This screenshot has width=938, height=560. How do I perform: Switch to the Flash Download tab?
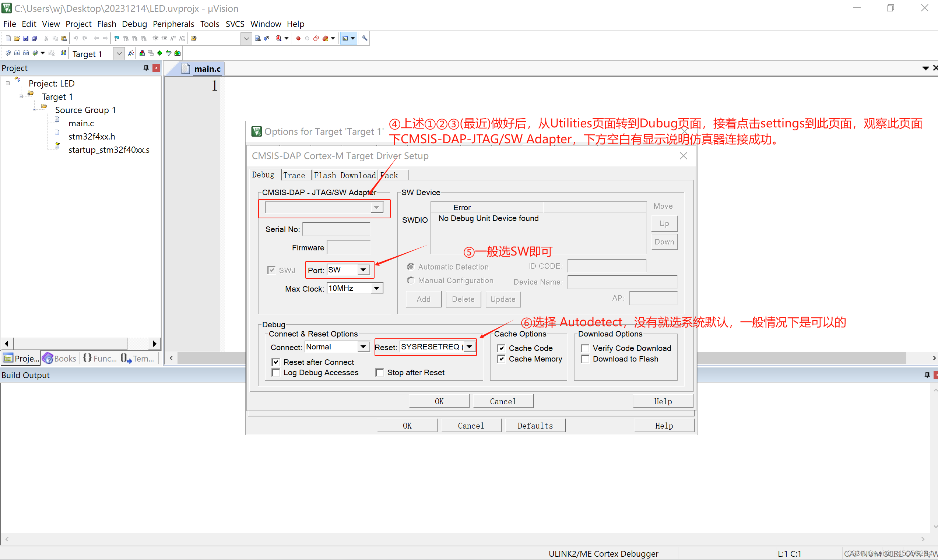click(x=345, y=176)
